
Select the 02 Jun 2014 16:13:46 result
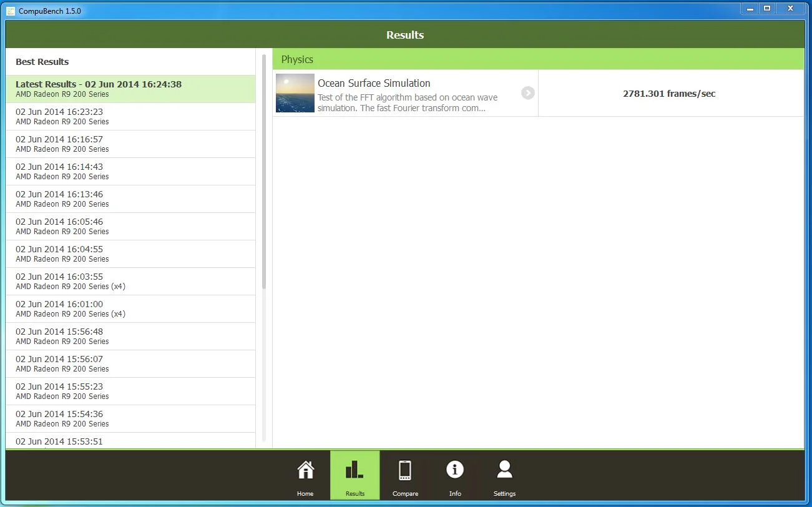point(130,199)
